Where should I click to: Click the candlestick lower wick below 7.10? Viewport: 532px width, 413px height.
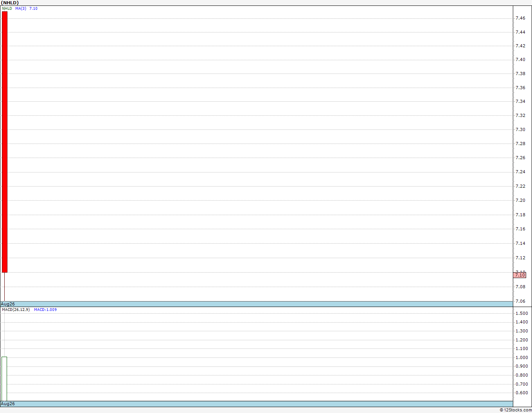tap(4, 287)
